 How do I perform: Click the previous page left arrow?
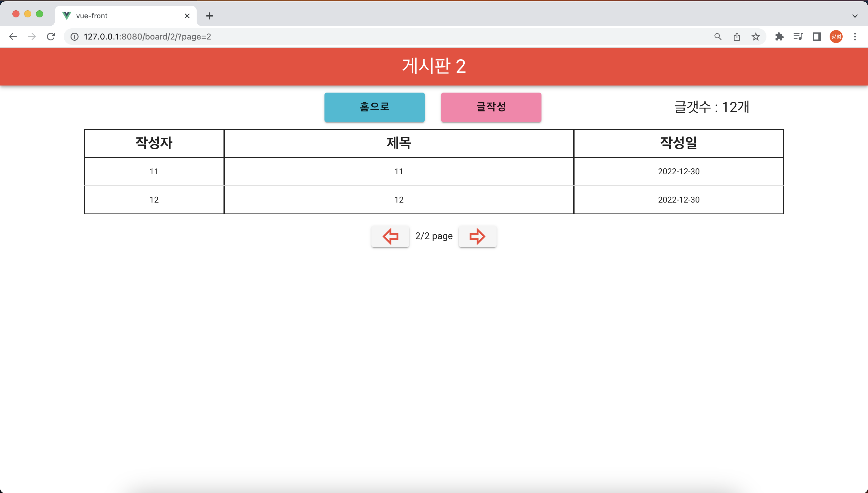390,236
